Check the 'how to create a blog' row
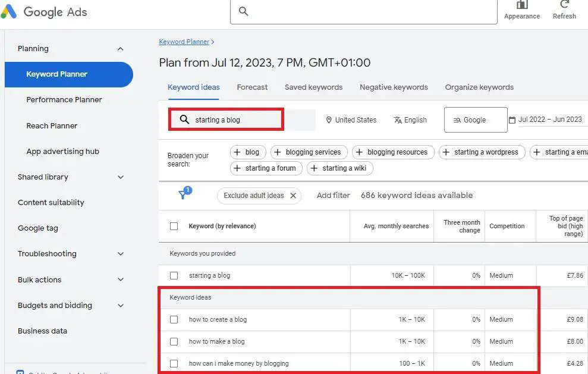588x374 pixels. coord(174,320)
